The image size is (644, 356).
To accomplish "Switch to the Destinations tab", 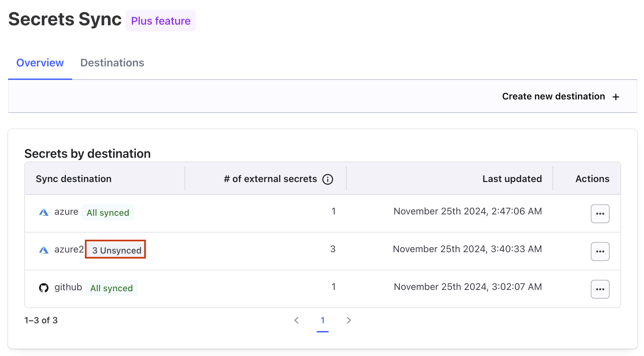I will click(112, 63).
